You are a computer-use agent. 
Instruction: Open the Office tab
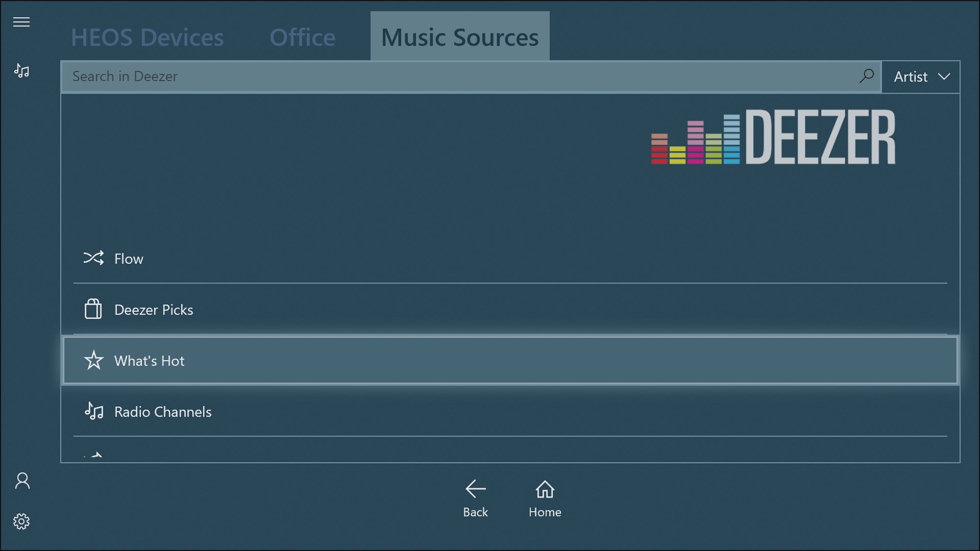click(302, 37)
